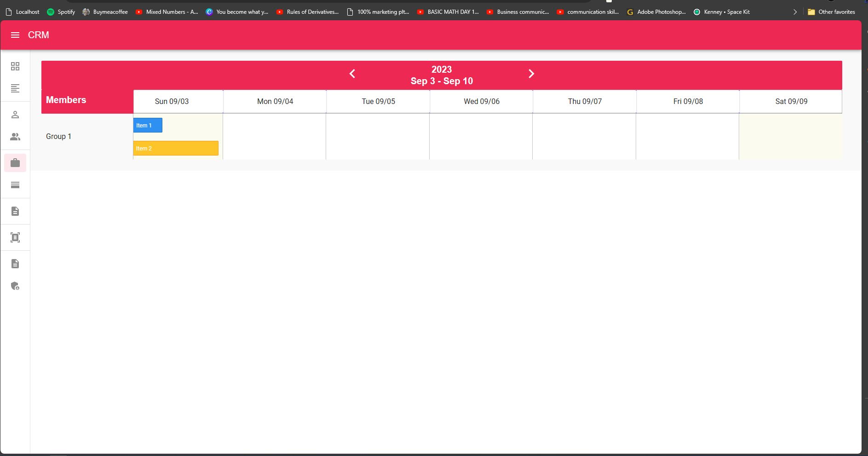
Task: Select the document file icon in sidebar
Action: click(x=15, y=211)
